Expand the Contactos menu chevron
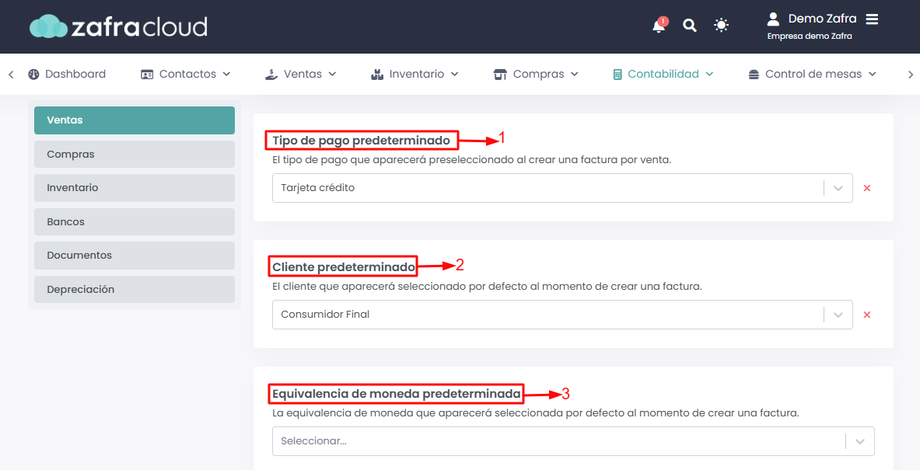This screenshot has width=920, height=470. (226, 75)
